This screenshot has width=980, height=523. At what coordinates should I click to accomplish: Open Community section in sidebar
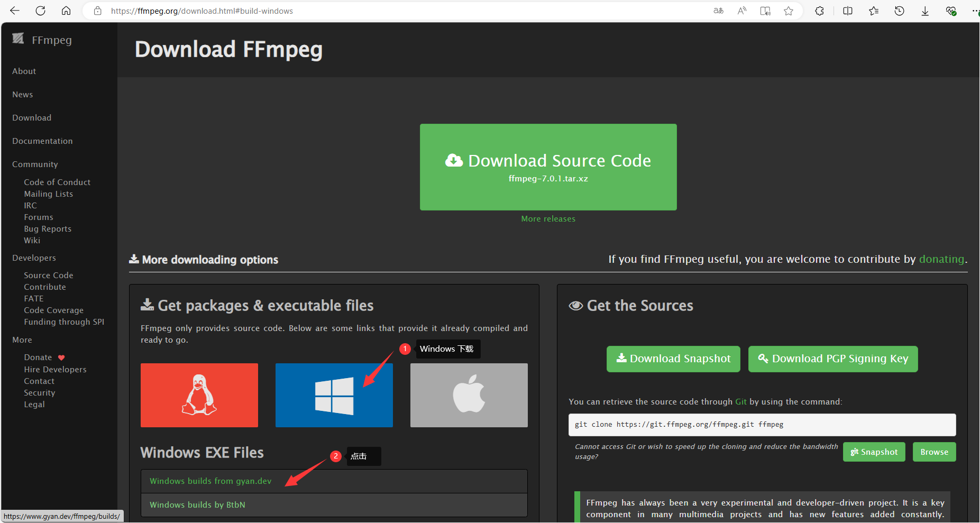pos(35,164)
